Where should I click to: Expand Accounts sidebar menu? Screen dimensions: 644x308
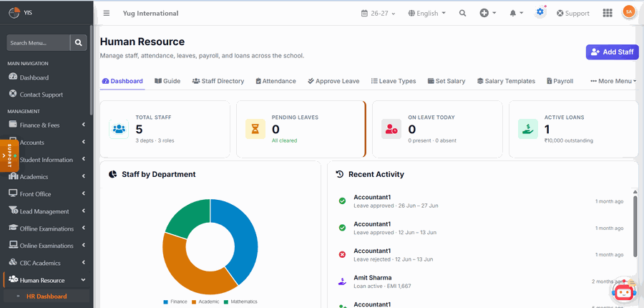point(47,143)
